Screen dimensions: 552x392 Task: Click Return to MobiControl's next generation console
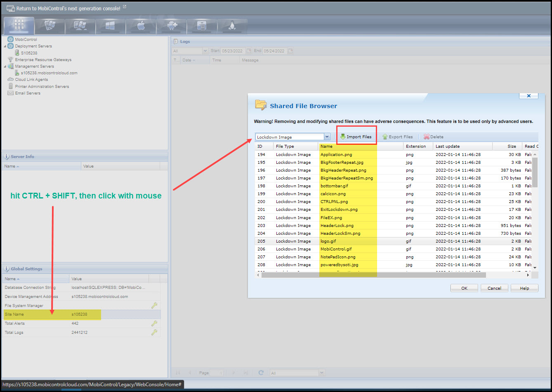tap(68, 8)
